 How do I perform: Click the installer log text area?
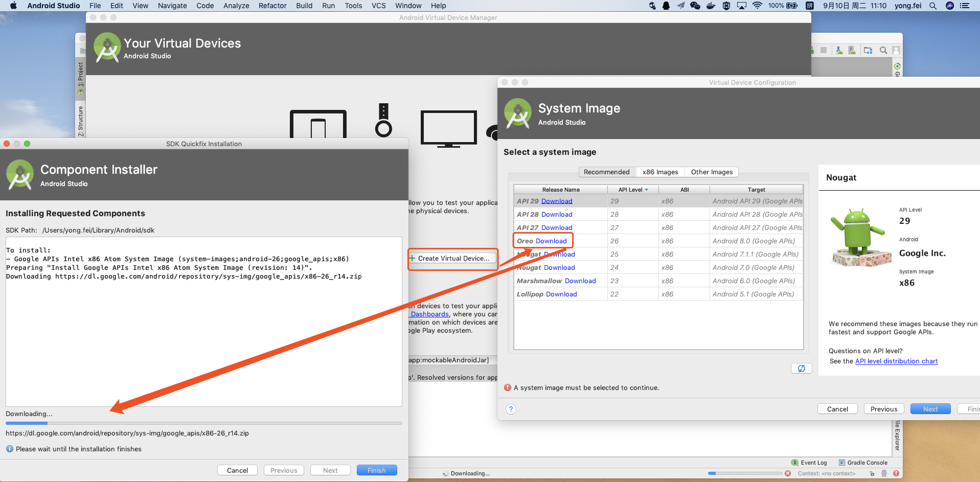click(x=204, y=322)
